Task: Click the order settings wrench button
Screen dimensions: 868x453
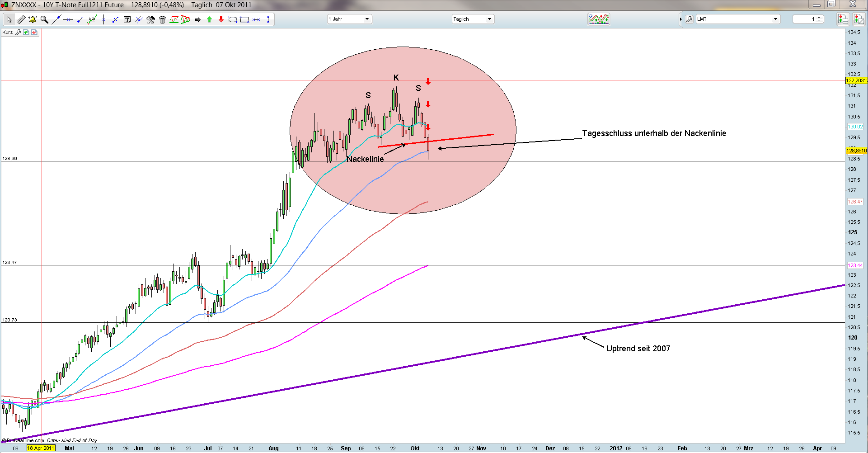Action: coord(689,19)
